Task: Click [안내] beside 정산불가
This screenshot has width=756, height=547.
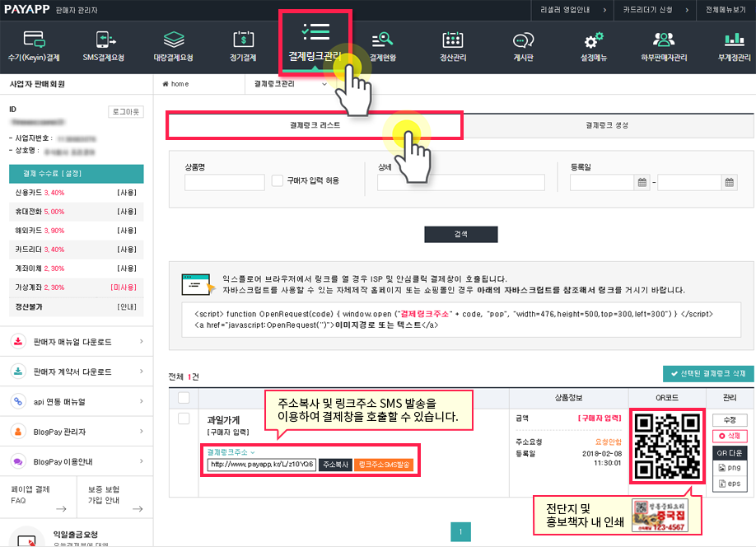Action: pyautogui.click(x=127, y=306)
